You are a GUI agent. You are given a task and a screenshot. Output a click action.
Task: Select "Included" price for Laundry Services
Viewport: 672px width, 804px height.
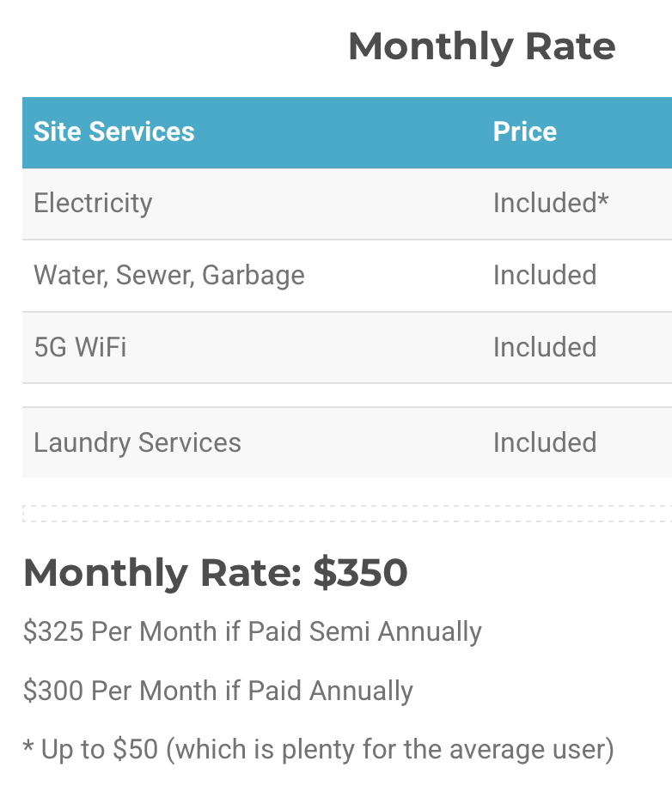click(x=544, y=443)
